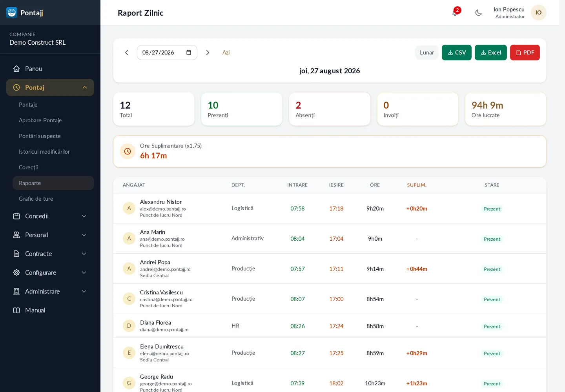
Task: Open Pontări suspecte submenu item
Action: [53, 136]
